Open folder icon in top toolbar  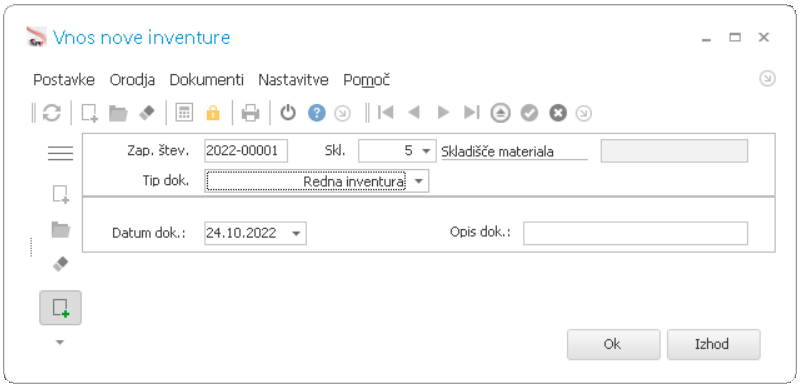118,113
